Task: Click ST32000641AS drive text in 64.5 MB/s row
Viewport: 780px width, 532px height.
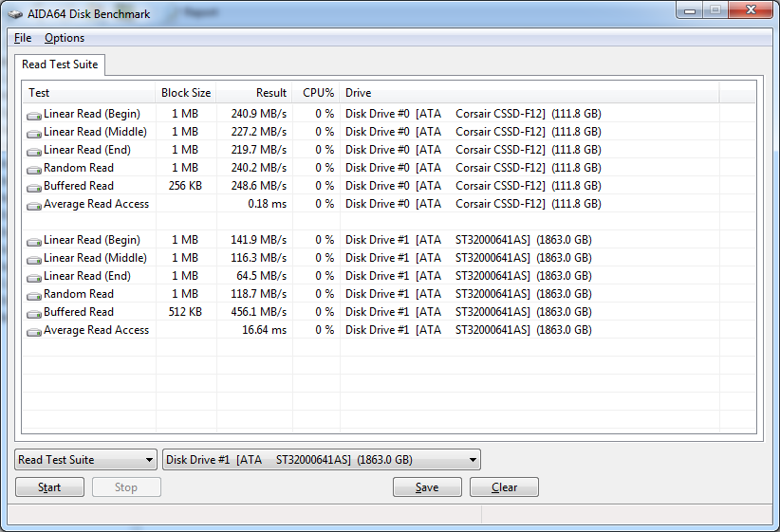Action: click(493, 276)
